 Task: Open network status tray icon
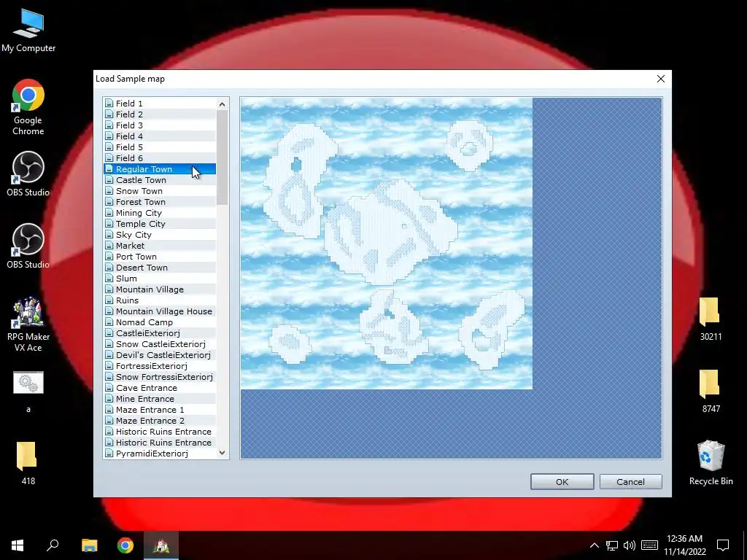tap(612, 545)
